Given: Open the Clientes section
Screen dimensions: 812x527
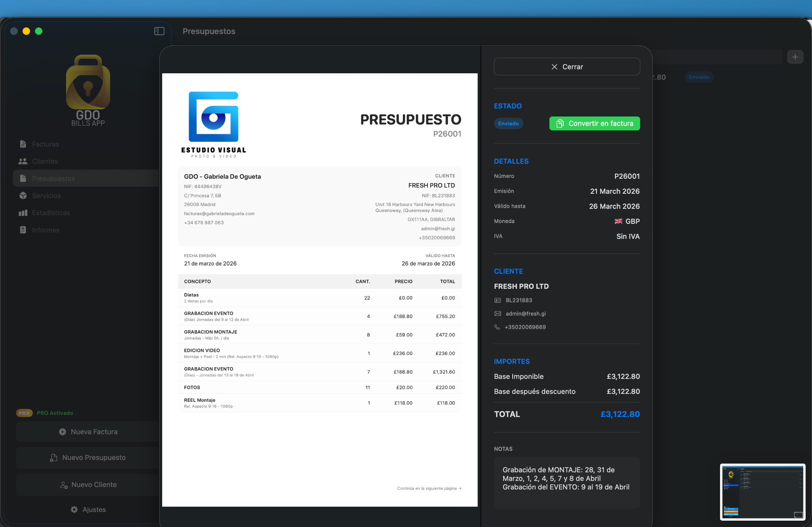Looking at the screenshot, I should point(45,161).
